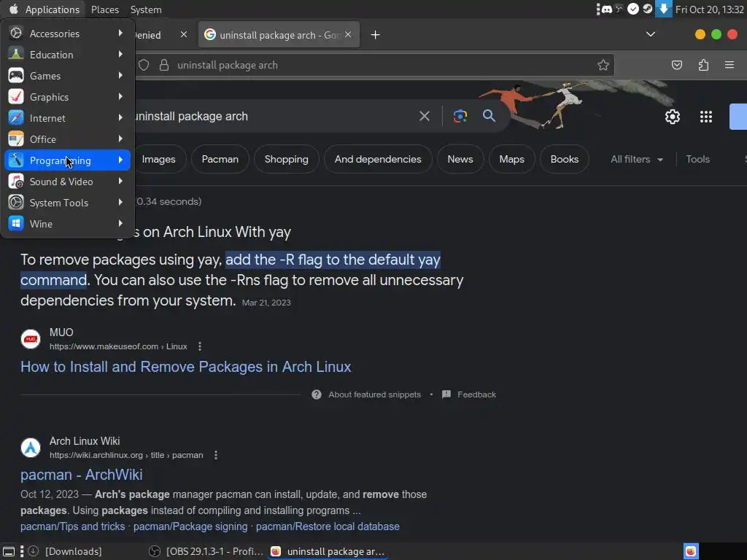
Task: Search by image with Google Lens
Action: point(460,116)
